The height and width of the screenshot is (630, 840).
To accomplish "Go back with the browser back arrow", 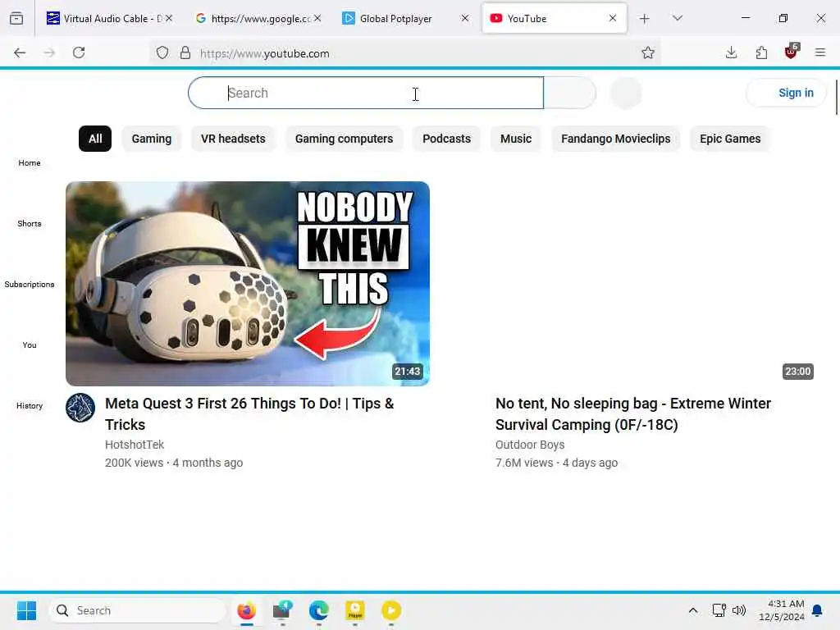I will pyautogui.click(x=20, y=52).
